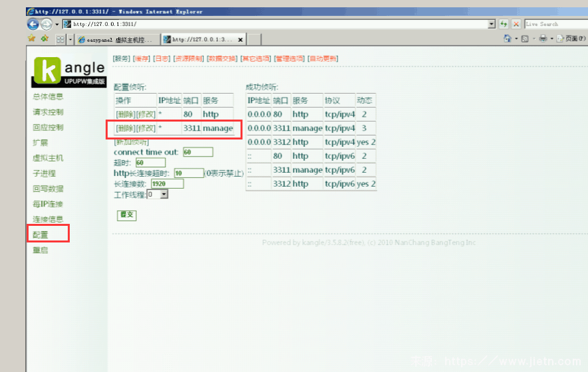
Task: Open the 数据交换 top link
Action: (222, 58)
